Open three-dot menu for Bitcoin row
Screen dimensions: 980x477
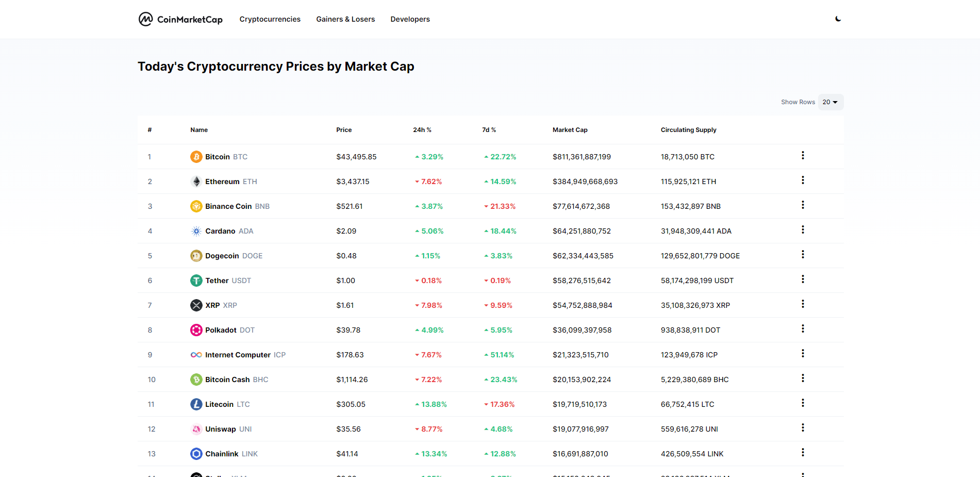803,155
